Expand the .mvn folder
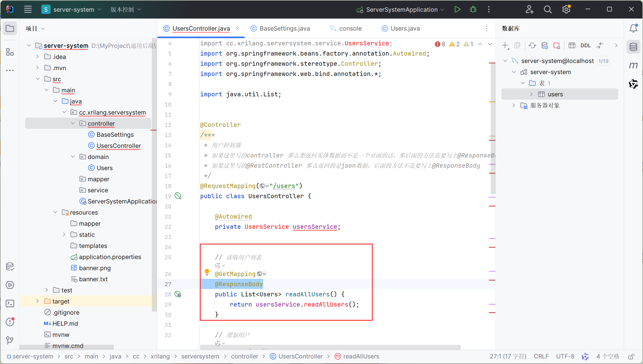Image resolution: width=643 pixels, height=364 pixels. 37,68
